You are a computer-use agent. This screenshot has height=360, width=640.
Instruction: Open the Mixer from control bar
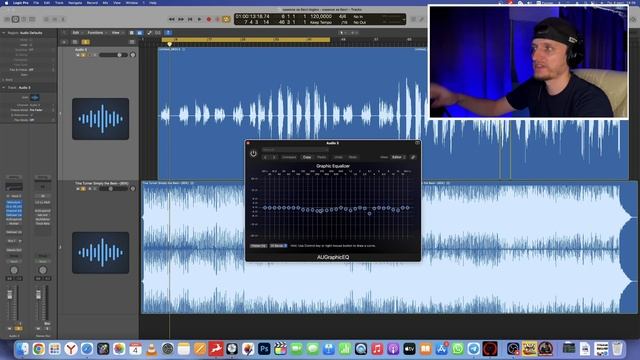coord(55,19)
